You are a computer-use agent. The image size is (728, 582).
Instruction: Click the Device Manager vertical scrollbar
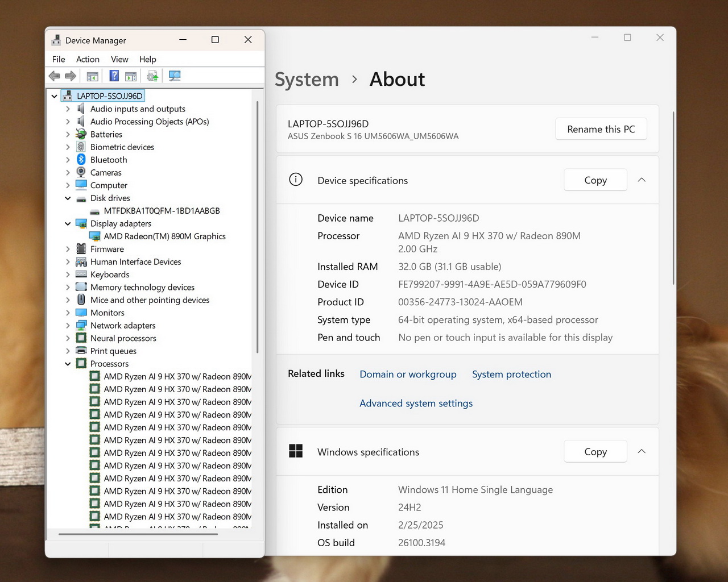pyautogui.click(x=257, y=227)
